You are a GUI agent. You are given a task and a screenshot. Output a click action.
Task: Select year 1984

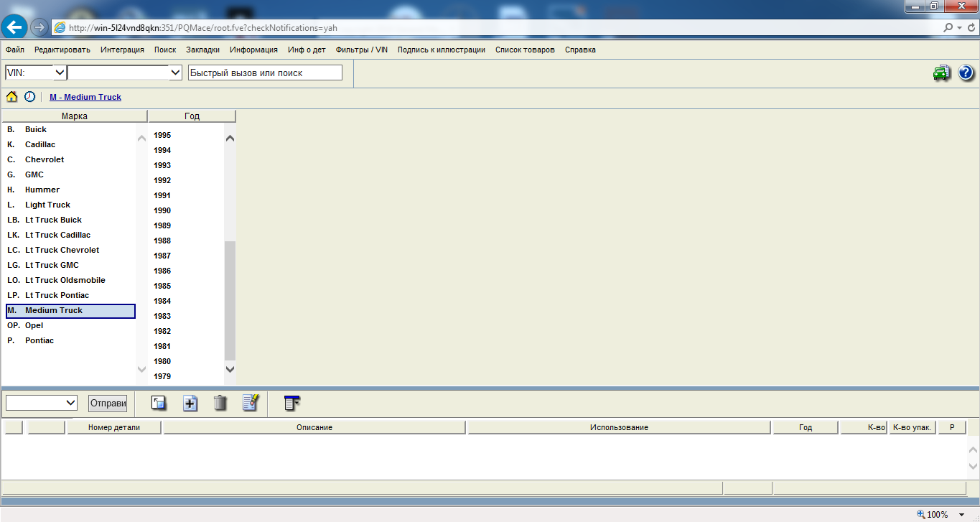[162, 301]
